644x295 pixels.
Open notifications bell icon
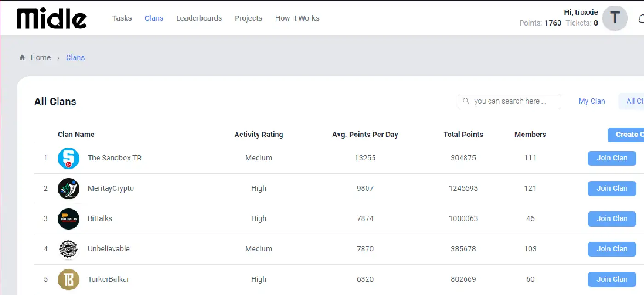click(x=641, y=19)
